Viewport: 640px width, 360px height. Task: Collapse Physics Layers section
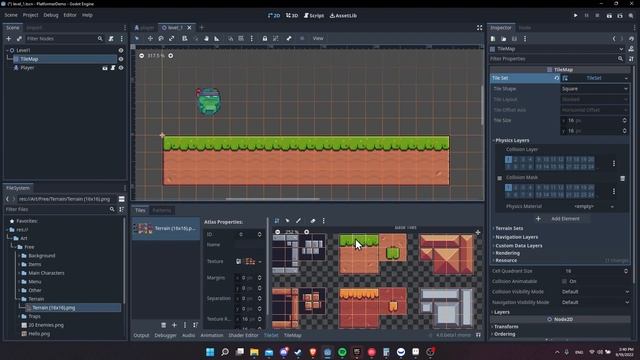(512, 140)
